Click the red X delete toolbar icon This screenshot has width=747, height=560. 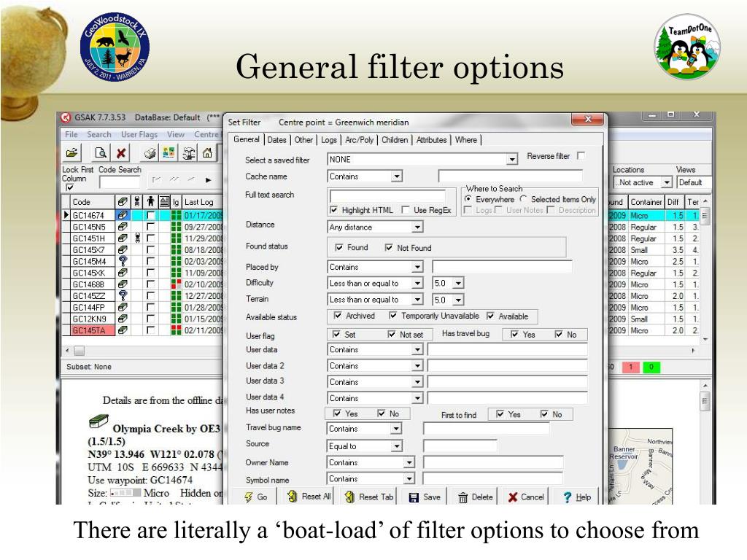tap(122, 153)
